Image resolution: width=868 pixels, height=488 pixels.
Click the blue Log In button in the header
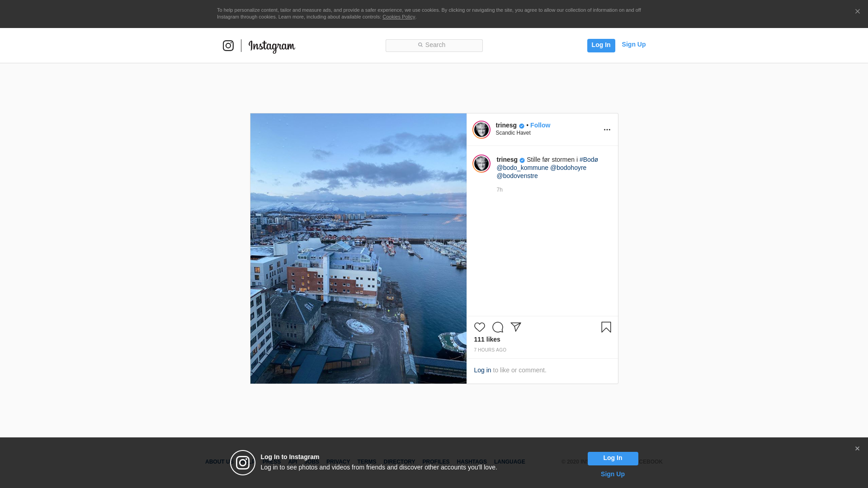click(601, 45)
